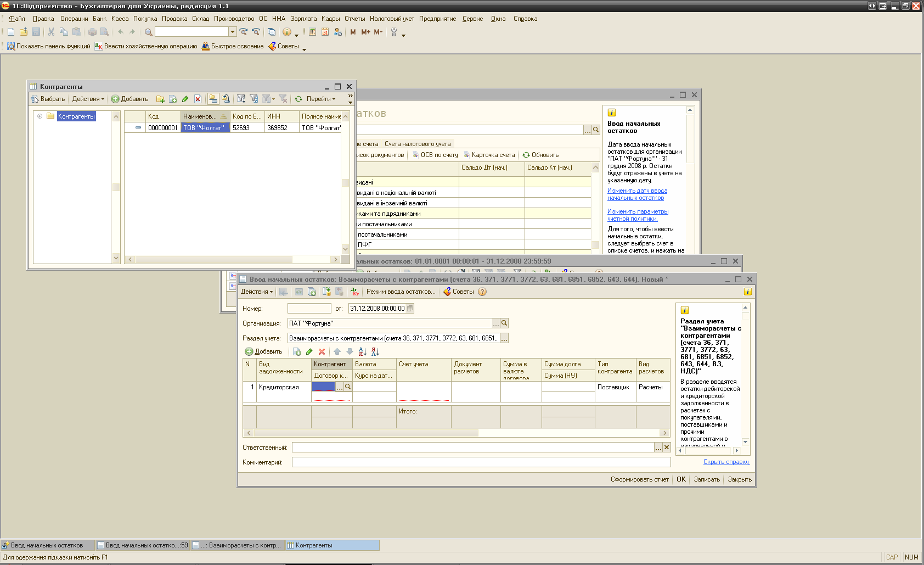Open the Налоговый учет menu
924x565 pixels.
tap(392, 19)
